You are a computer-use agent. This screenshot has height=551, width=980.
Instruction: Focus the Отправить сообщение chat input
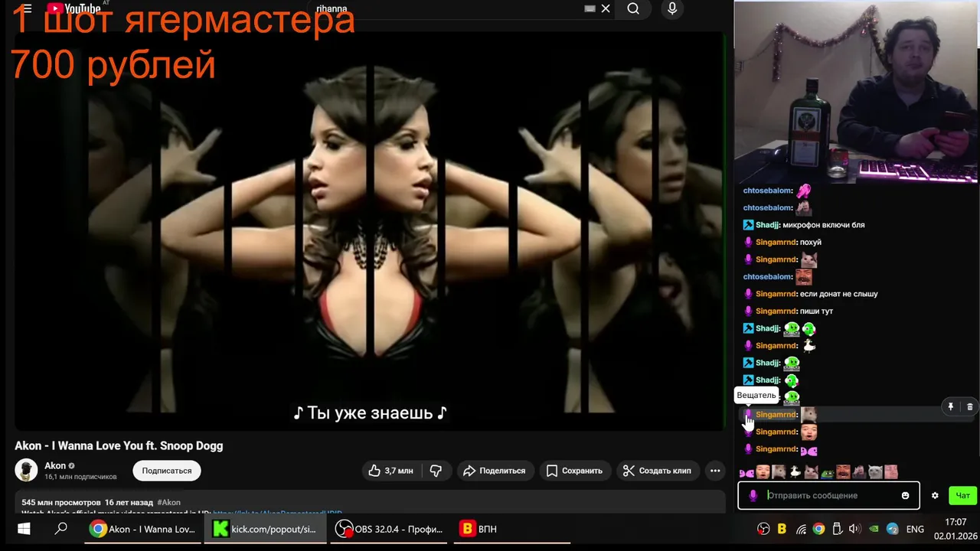(831, 496)
